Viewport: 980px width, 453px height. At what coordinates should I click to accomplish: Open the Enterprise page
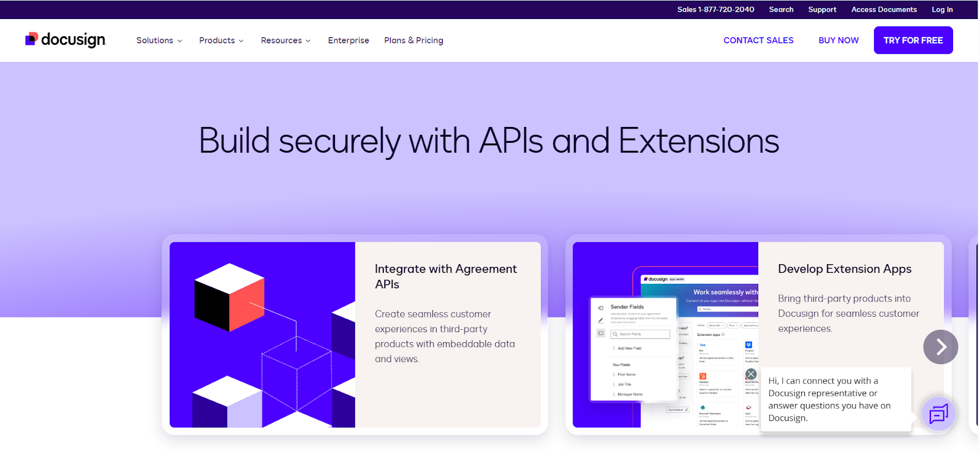tap(349, 40)
